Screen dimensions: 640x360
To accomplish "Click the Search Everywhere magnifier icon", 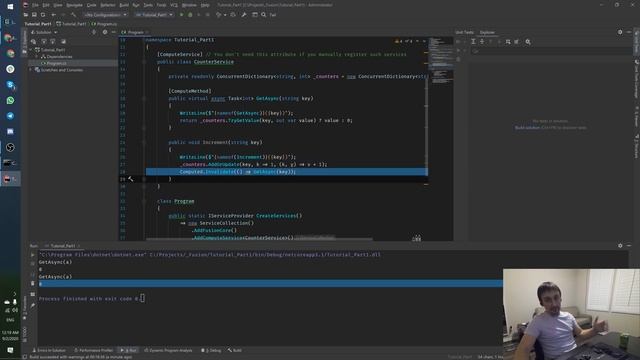I will pos(264,15).
